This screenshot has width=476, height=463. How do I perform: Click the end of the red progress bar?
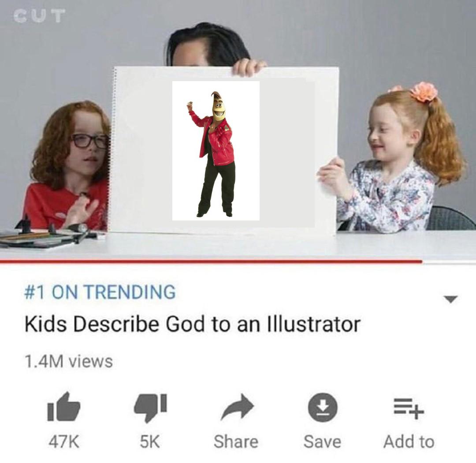(x=421, y=261)
